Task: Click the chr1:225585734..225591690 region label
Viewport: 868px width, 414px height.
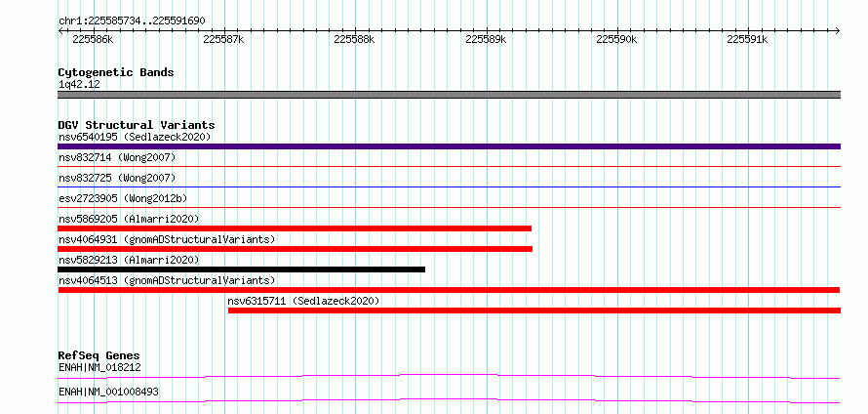Action: 132,21
